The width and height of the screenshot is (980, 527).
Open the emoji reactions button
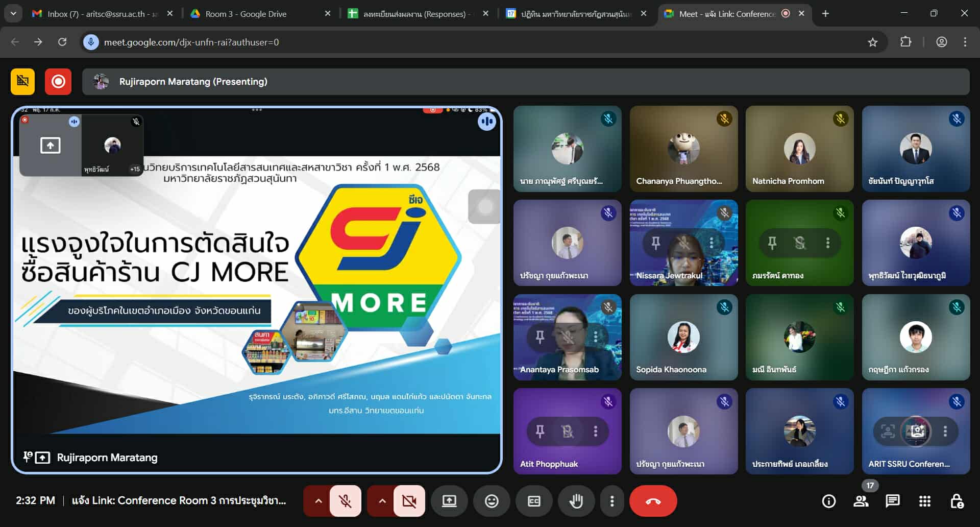tap(492, 501)
